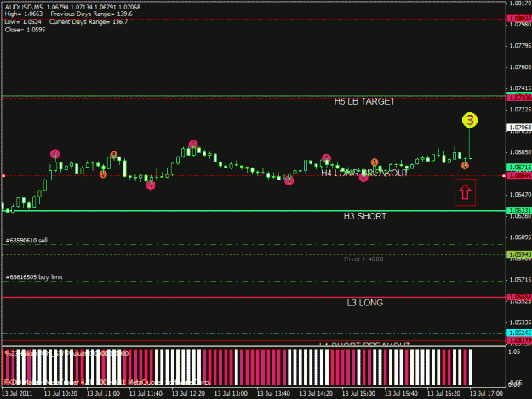Click the indicator sub-window 1.05 scale value

tap(514, 352)
